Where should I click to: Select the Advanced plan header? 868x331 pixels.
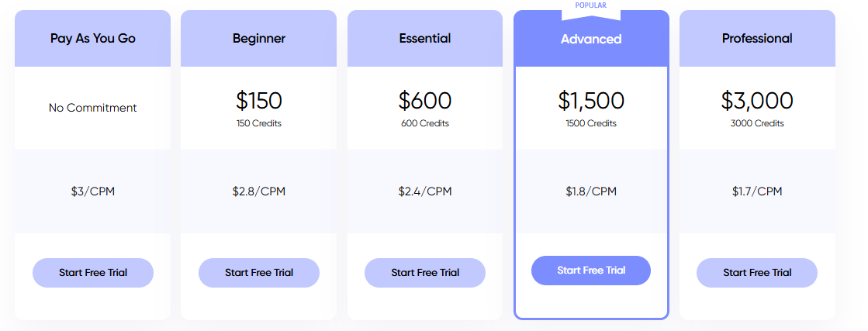[591, 39]
